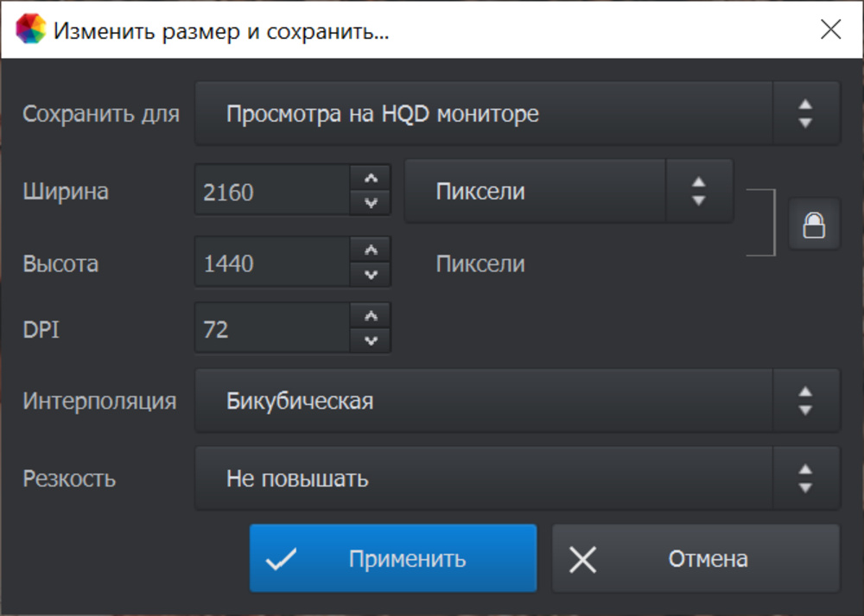Click the X icon inside Отмена button
This screenshot has height=616, width=864.
pos(582,558)
